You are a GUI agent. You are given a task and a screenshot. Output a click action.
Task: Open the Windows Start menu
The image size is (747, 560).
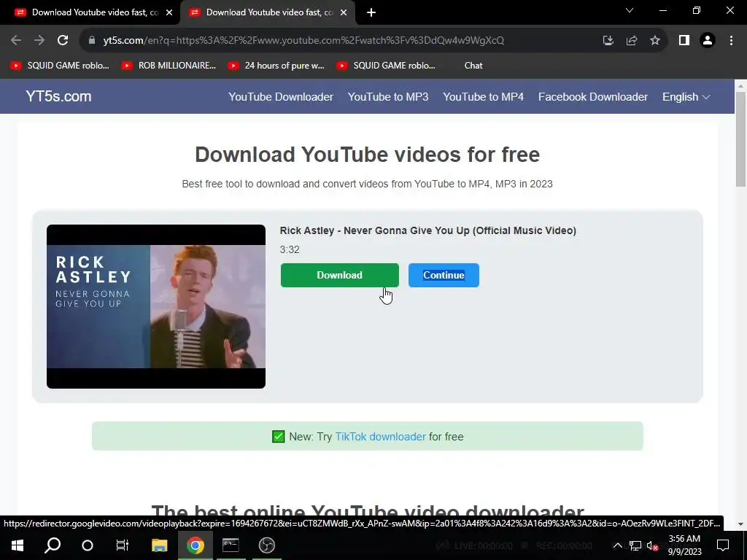18,545
